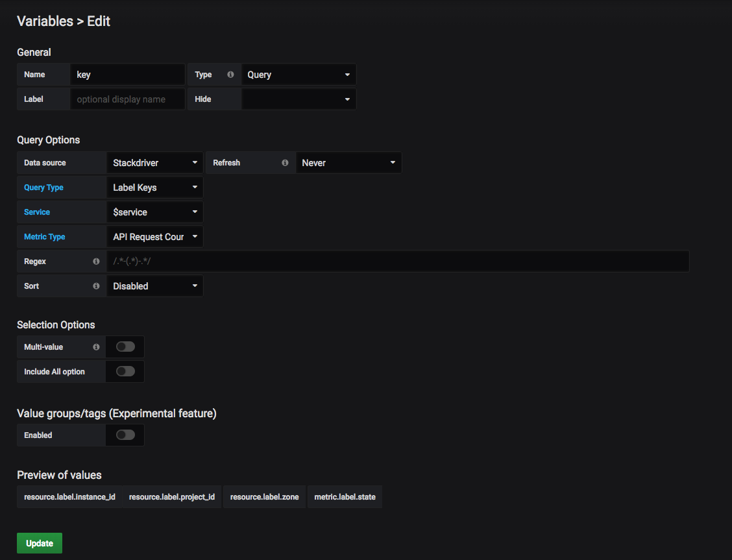Click the Name field containing key

pyautogui.click(x=127, y=75)
